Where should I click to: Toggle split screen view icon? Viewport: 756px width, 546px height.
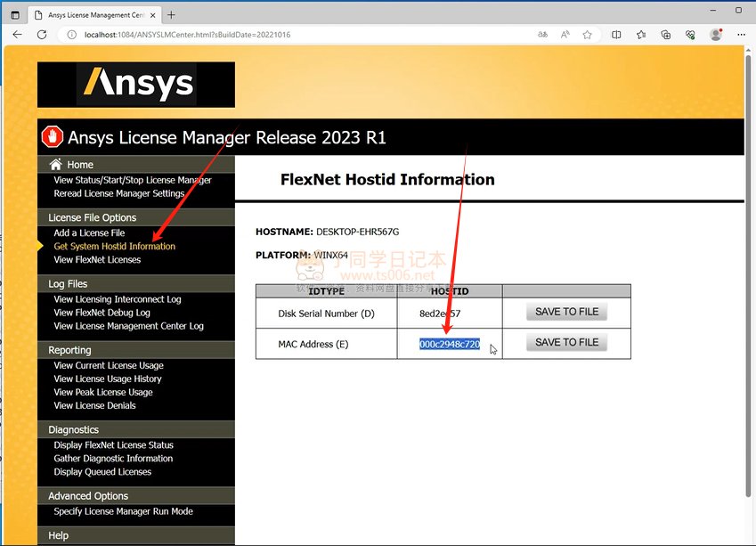[616, 35]
